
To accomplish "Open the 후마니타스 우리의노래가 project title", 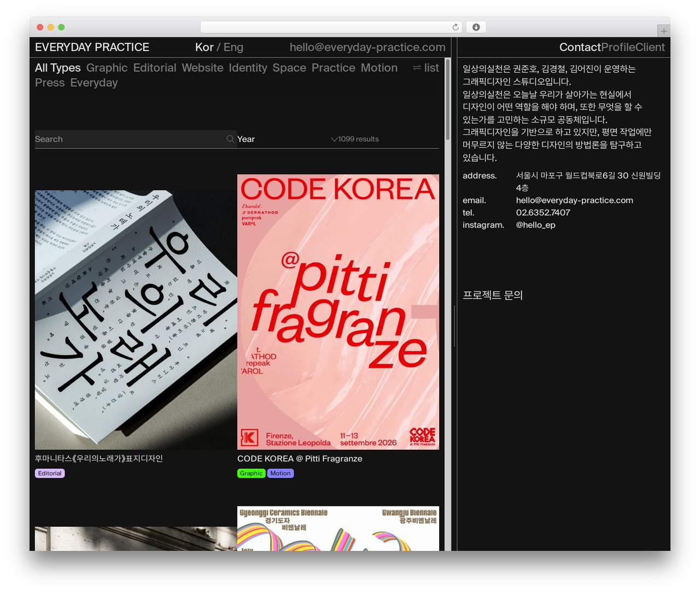I will [99, 458].
